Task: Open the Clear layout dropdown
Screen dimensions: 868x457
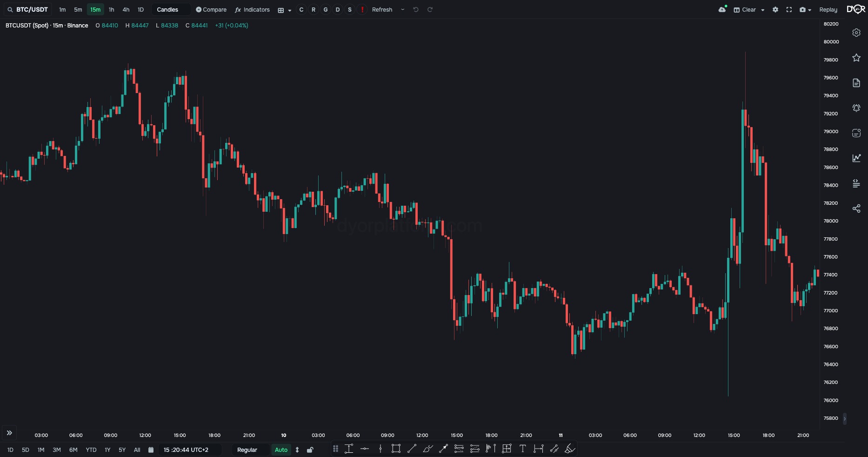Action: click(749, 9)
